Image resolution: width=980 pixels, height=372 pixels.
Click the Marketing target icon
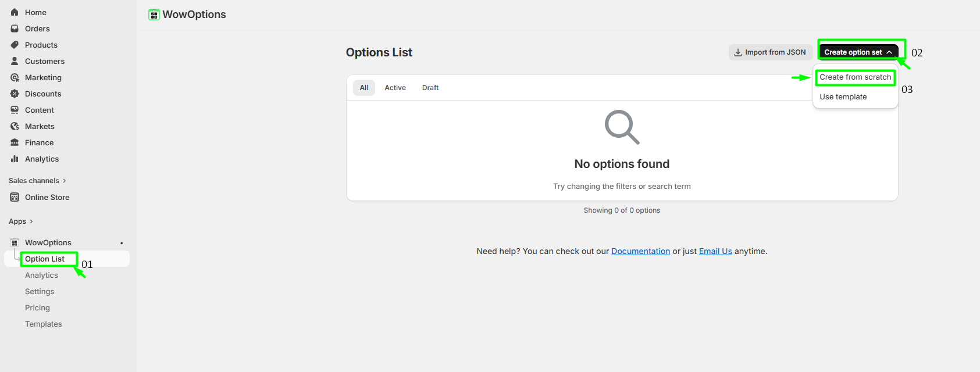tap(15, 77)
